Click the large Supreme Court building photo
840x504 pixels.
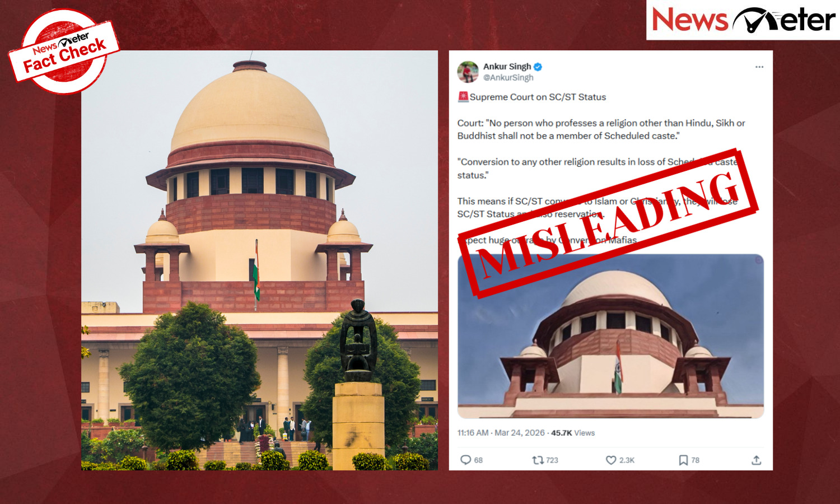[x=259, y=260]
